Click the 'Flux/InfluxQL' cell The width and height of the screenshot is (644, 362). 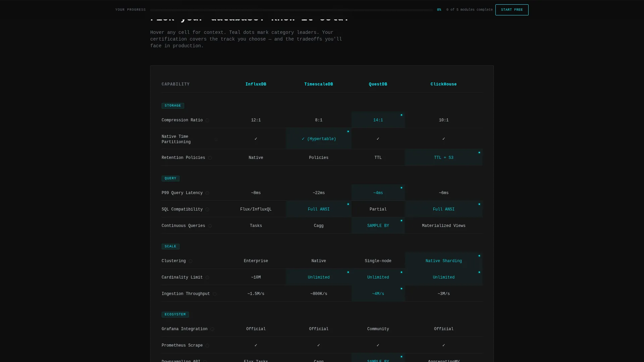pos(256,209)
